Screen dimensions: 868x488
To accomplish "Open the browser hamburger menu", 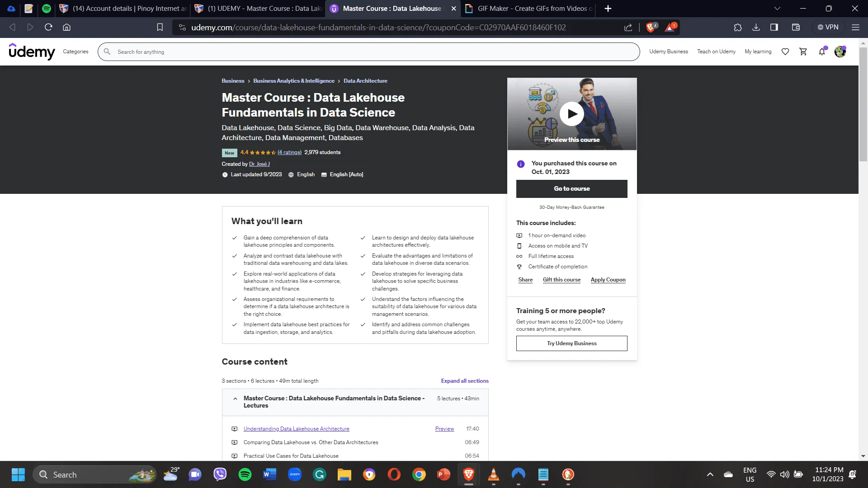I will pos(855,27).
